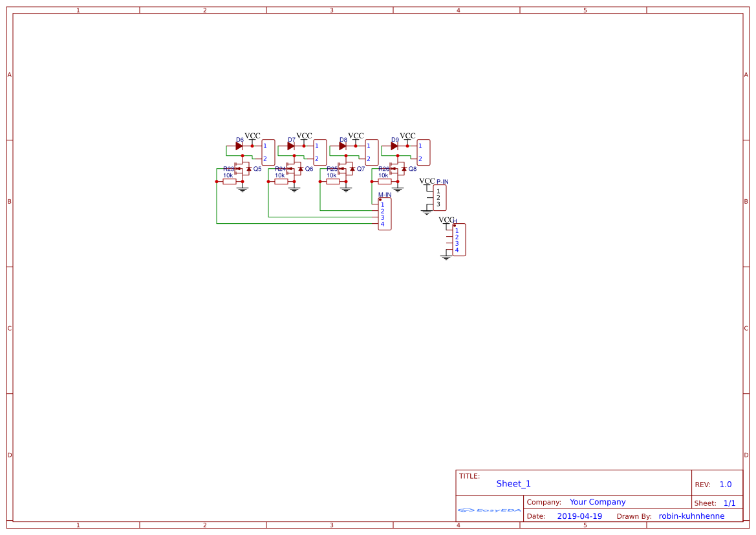Click the Sheet_1 title text
756x535 pixels.
pos(513,483)
